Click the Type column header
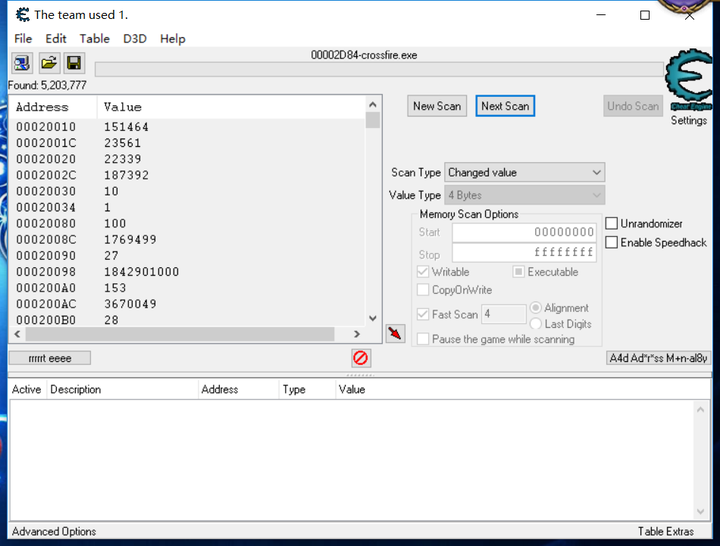This screenshot has height=546, width=720. (x=307, y=389)
